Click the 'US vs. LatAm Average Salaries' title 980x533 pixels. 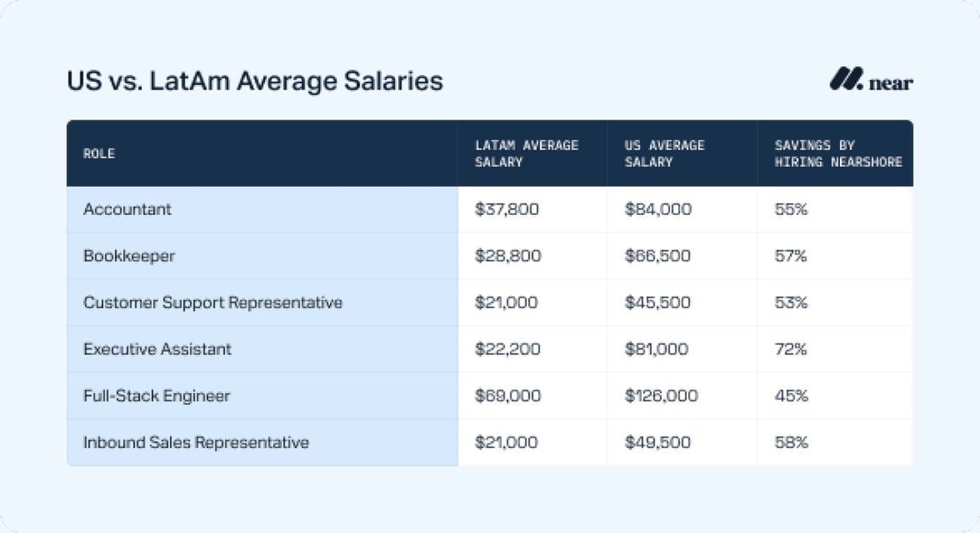coord(255,82)
